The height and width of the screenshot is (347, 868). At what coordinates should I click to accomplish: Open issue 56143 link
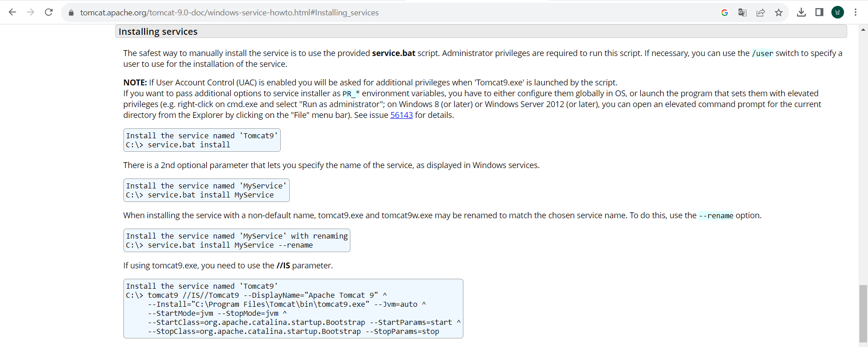pyautogui.click(x=401, y=115)
